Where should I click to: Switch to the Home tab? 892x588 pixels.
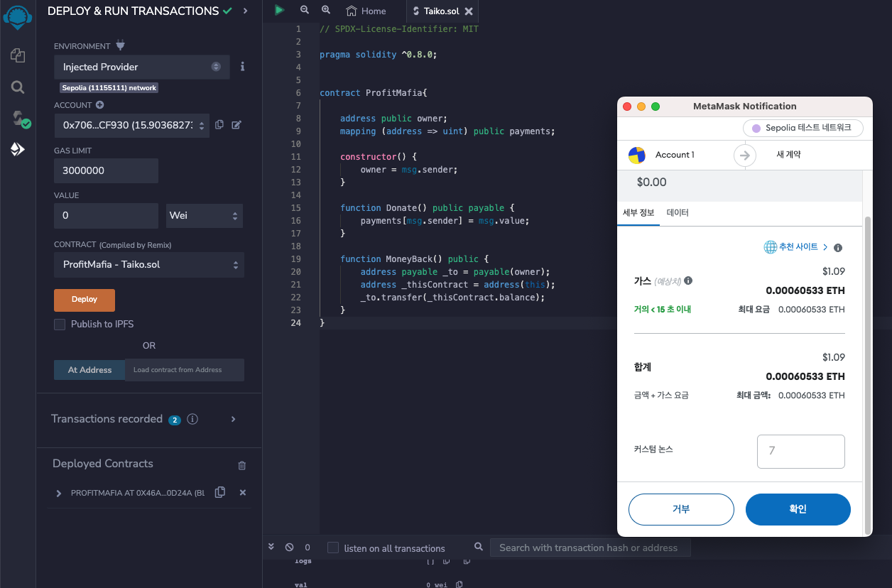tap(366, 11)
